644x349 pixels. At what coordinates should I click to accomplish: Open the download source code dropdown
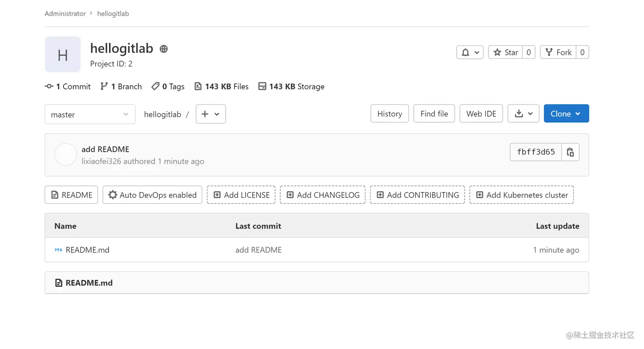click(x=523, y=114)
